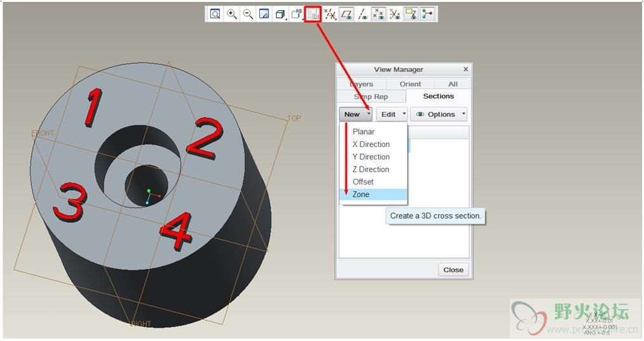Screen dimensions: 644x341
Task: Click the Repaint screen icon
Action: click(x=264, y=14)
